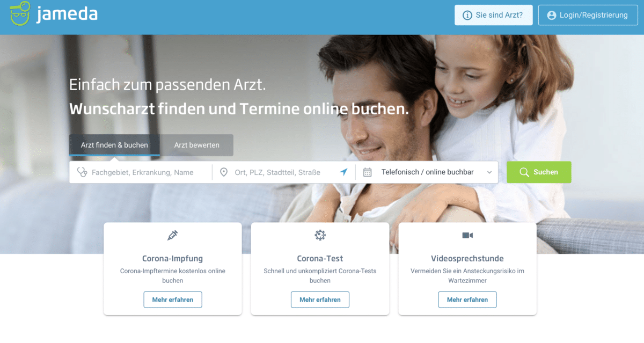
Task: Click the virus icon above Corona-Test
Action: [320, 235]
